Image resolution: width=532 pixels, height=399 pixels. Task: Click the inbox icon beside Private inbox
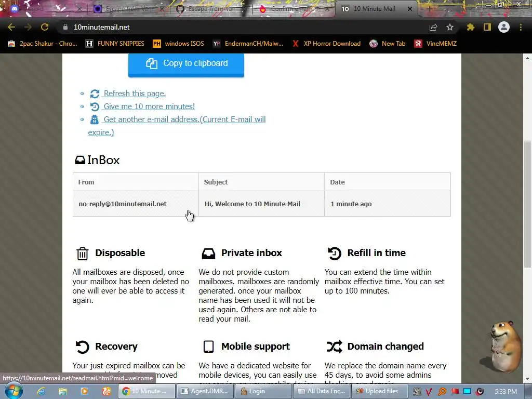click(x=208, y=254)
